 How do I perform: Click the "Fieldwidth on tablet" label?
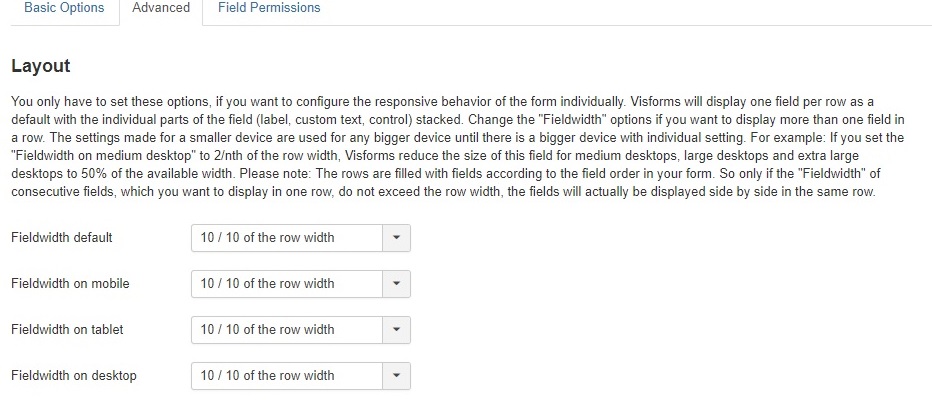pyautogui.click(x=67, y=330)
